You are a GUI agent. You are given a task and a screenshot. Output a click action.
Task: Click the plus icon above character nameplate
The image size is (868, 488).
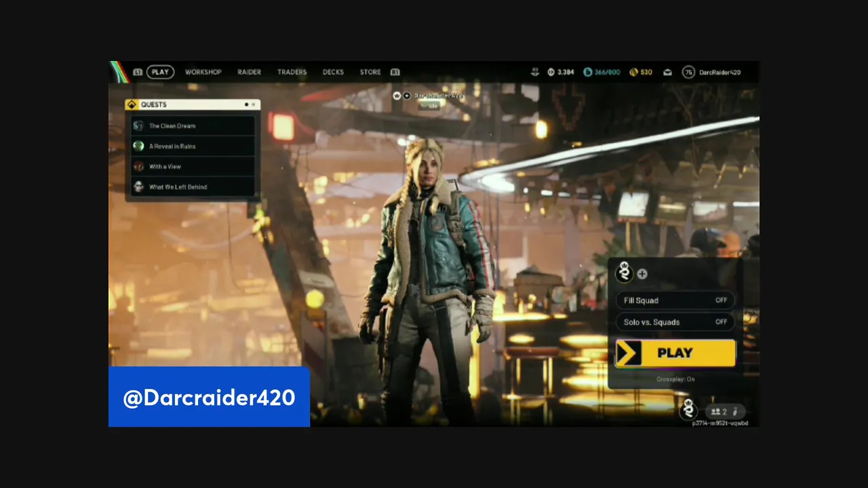[407, 96]
